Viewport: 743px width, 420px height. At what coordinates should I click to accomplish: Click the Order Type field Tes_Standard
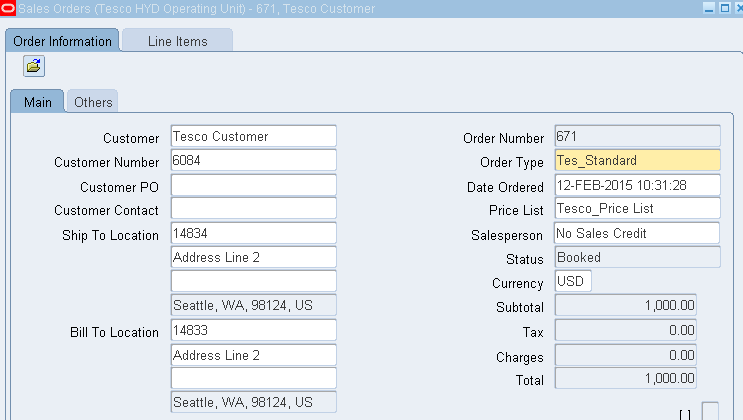[637, 160]
